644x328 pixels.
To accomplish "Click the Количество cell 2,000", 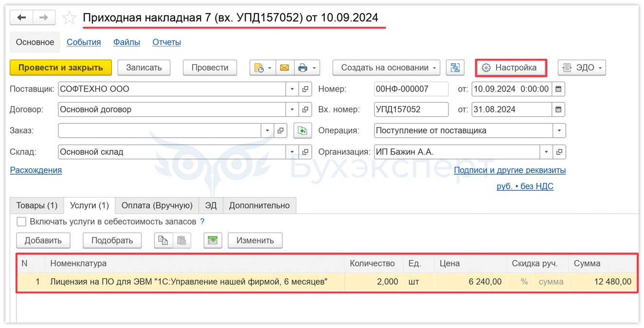I will (x=374, y=282).
